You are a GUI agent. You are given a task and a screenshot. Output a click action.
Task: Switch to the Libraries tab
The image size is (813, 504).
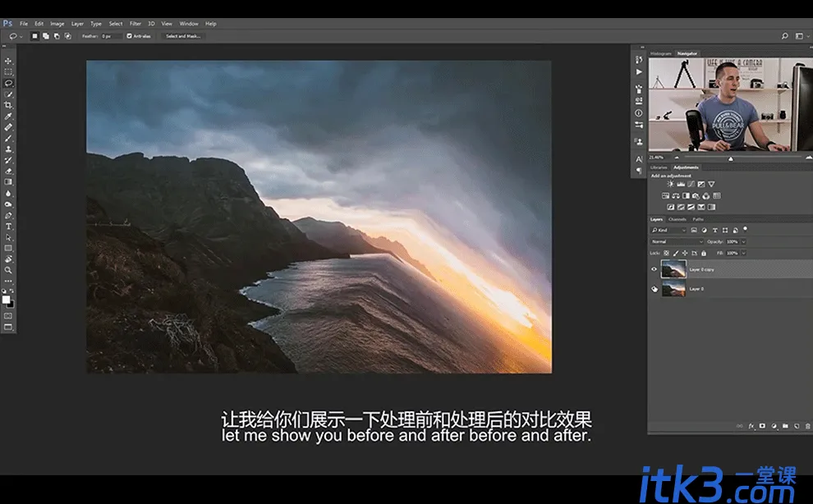(x=659, y=167)
